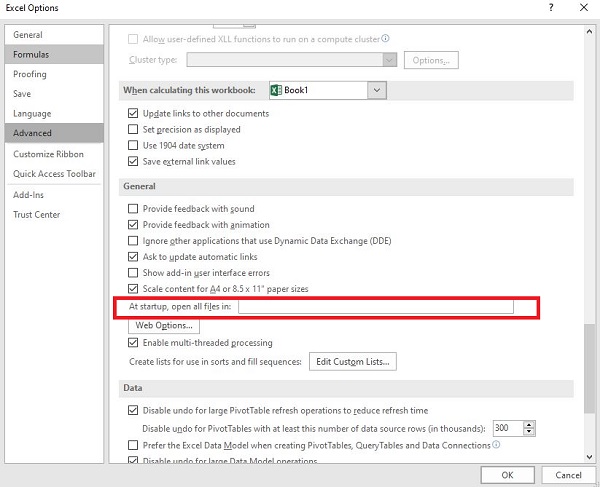Screen dimensions: 600x487
Task: Click the cluster Options button
Action: pyautogui.click(x=431, y=60)
